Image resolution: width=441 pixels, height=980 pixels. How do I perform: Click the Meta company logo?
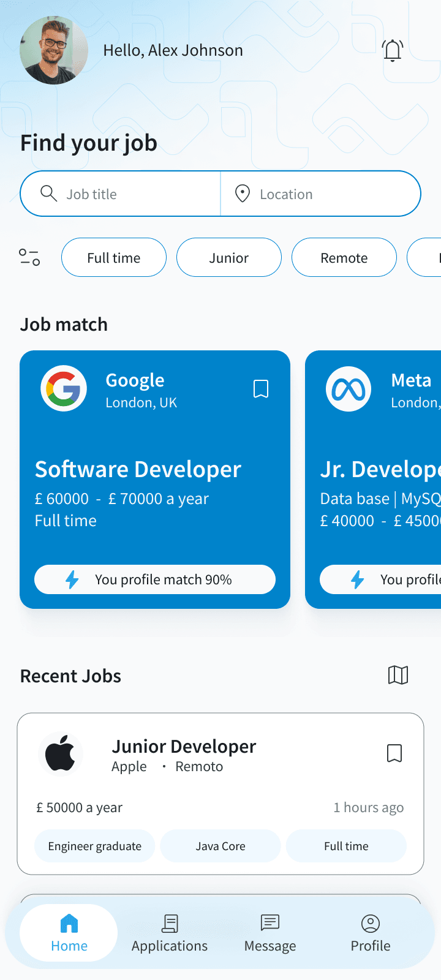click(349, 388)
